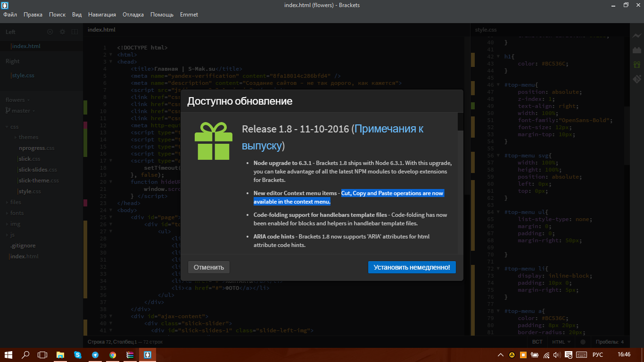Image resolution: width=644 pixels, height=362 pixels.
Task: Click the network Wi-Fi tray icon
Action: coord(546,355)
